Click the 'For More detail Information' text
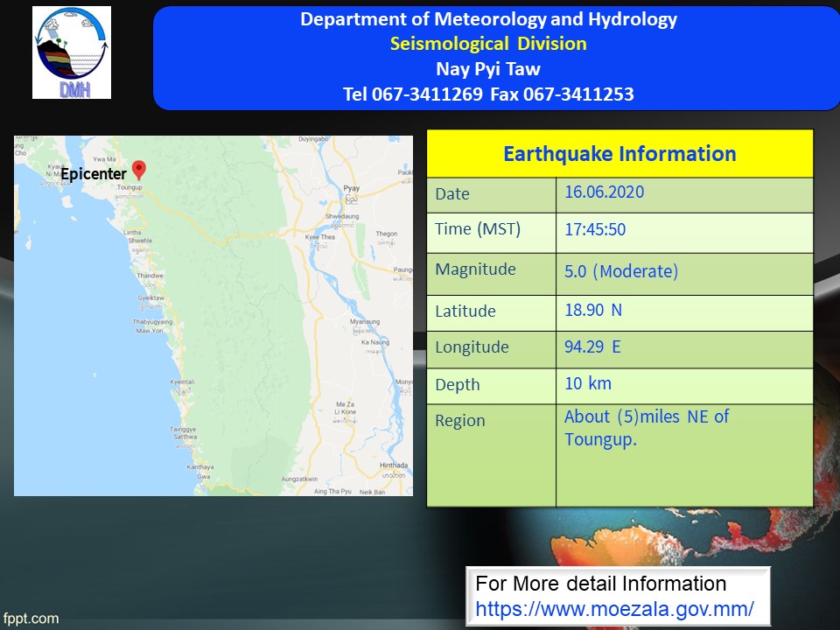The height and width of the screenshot is (630, 840). tap(600, 584)
